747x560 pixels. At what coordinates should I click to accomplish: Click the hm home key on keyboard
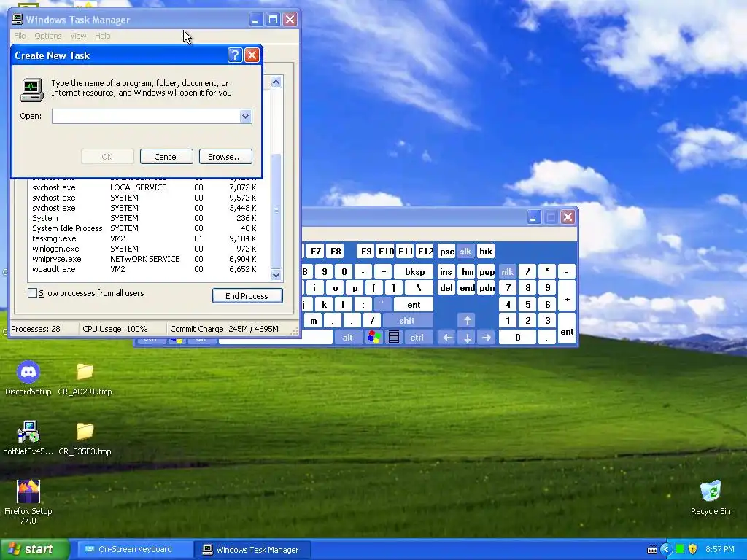coord(467,271)
